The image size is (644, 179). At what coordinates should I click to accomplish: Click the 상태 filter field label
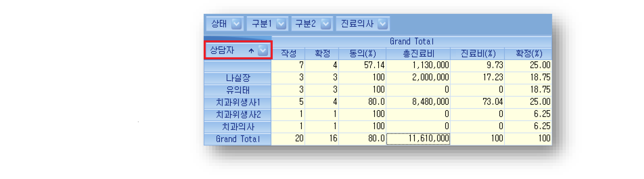(x=219, y=24)
